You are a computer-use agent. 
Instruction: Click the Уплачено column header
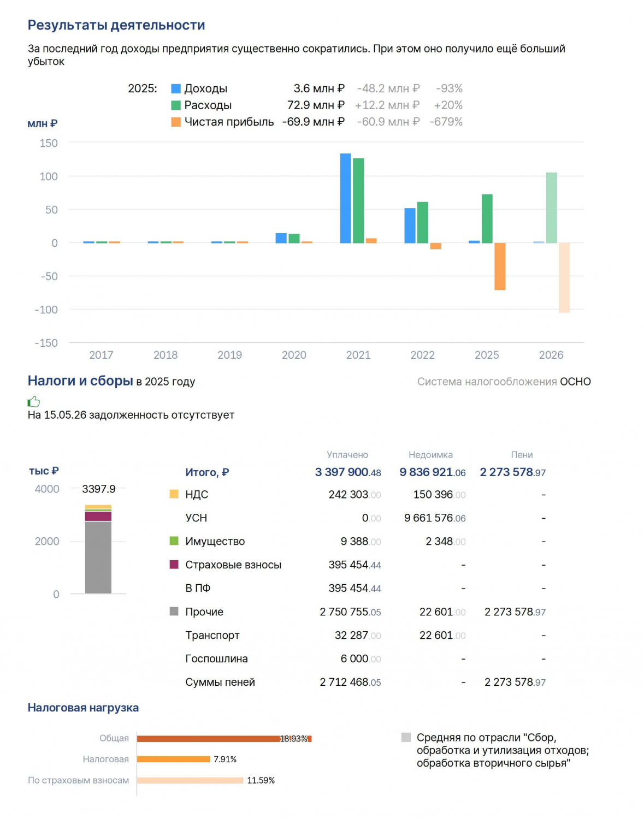coord(347,455)
